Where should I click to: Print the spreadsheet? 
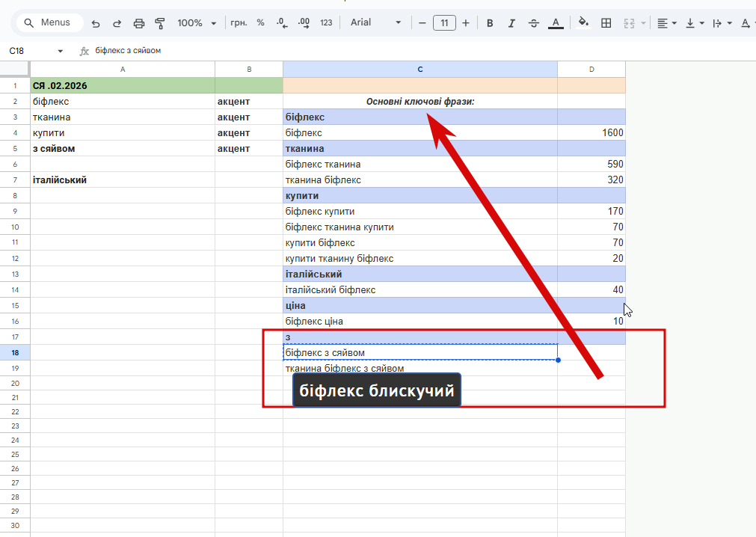click(x=139, y=23)
